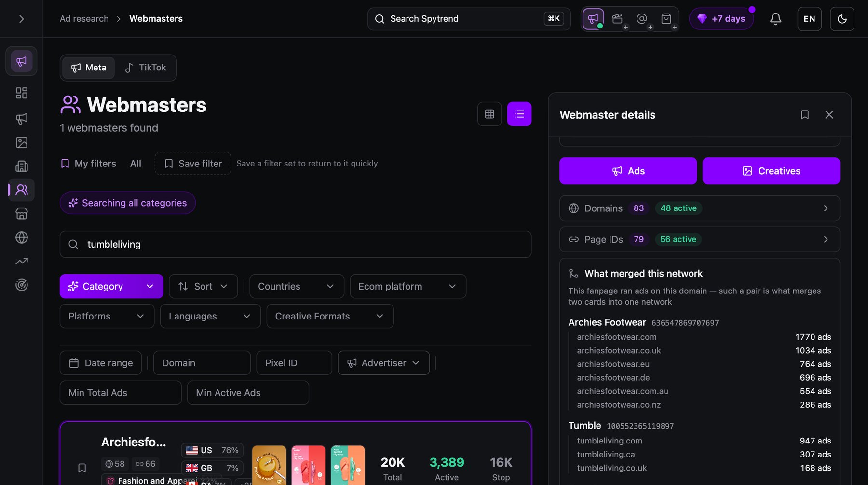Select the All filters tab
868x485 pixels.
click(136, 164)
